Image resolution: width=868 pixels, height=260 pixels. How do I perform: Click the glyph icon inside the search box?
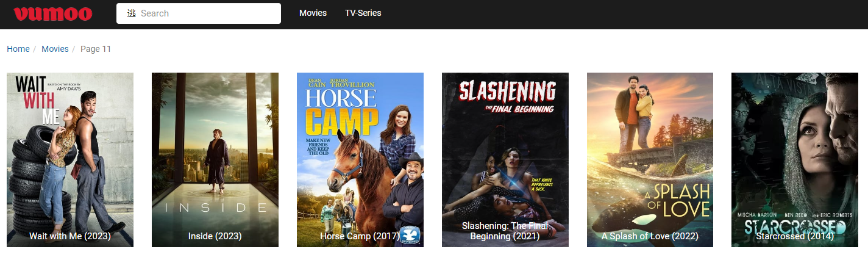pos(131,13)
